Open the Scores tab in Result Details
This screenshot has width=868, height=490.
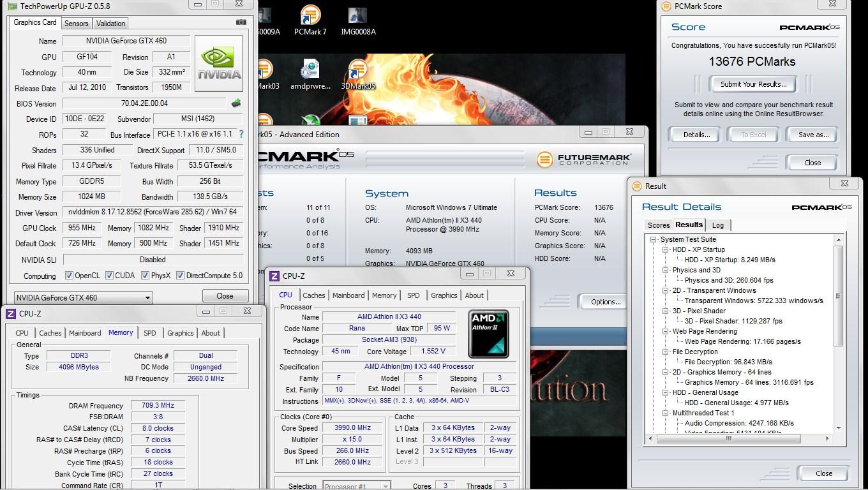[659, 225]
